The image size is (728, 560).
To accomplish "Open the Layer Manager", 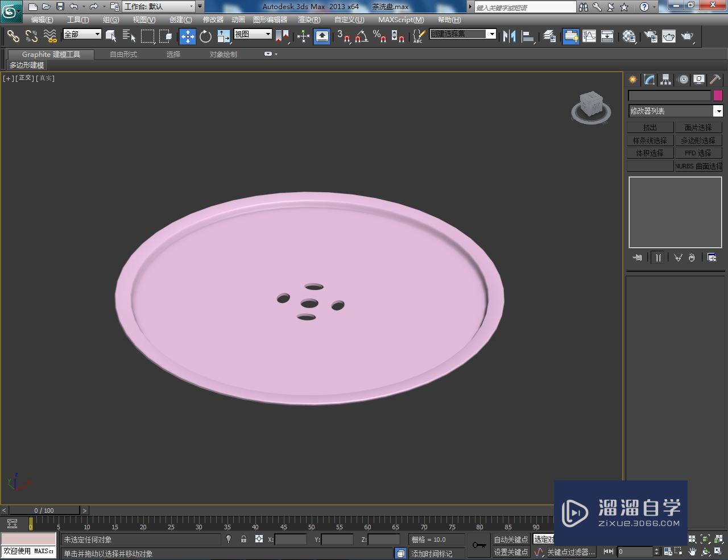I will [549, 36].
